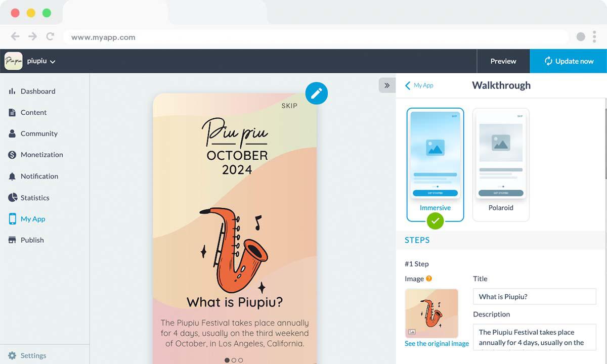
Task: Click the Statistics pie chart icon
Action: [x=12, y=198]
